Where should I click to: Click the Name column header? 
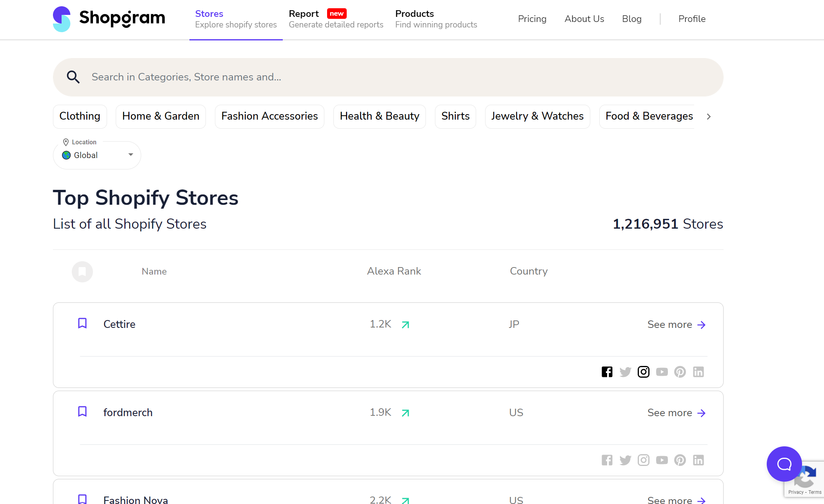pos(154,271)
